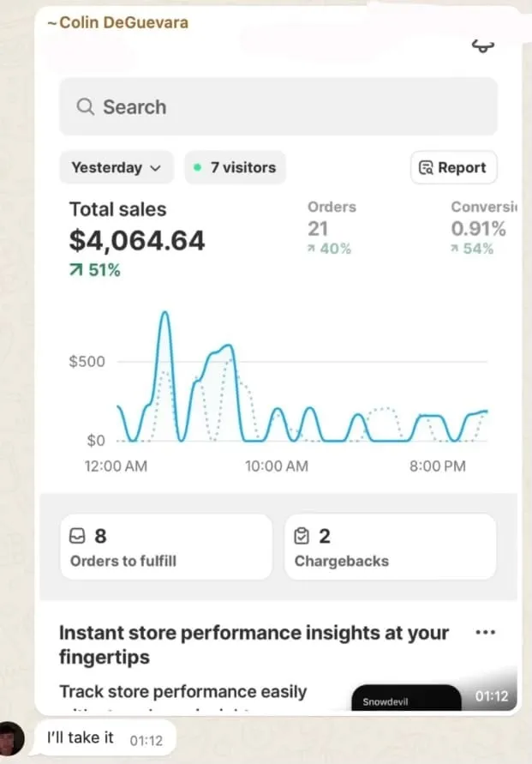
Task: Click the green live-visitors dot
Action: click(x=197, y=168)
